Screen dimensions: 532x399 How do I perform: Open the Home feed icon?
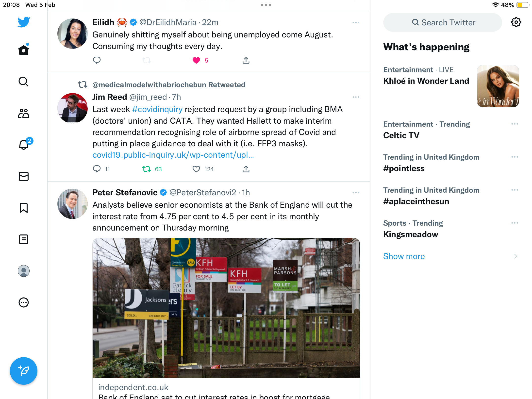[24, 50]
